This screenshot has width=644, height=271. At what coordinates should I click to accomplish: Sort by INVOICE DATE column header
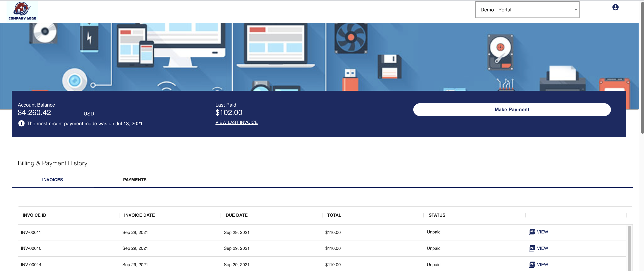tap(139, 215)
